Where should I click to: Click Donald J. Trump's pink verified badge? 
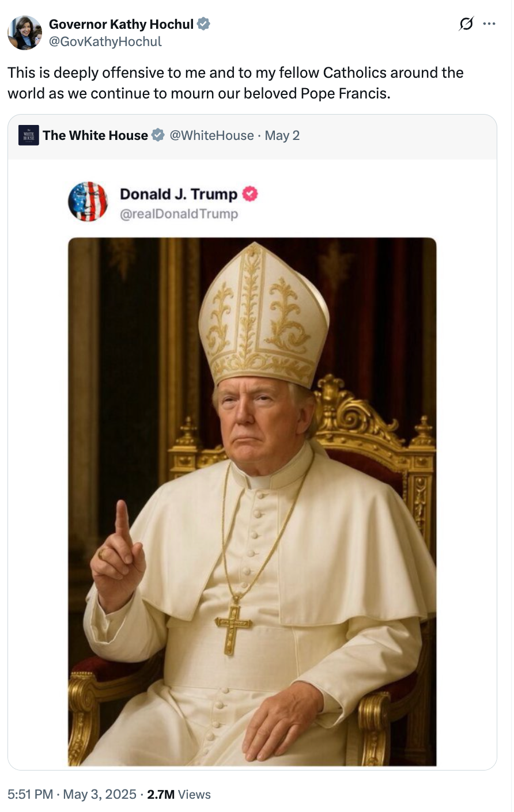(x=250, y=194)
